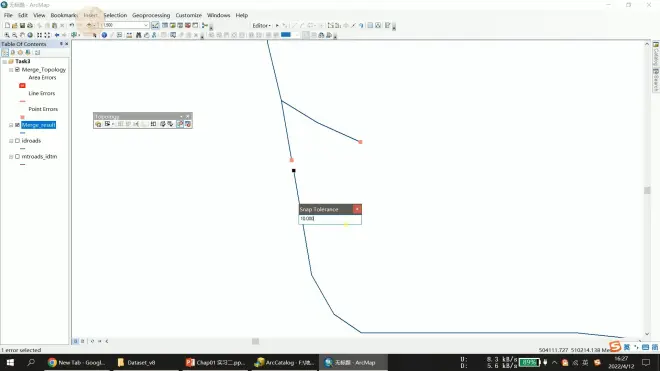Click the Add Data button

pos(88,26)
